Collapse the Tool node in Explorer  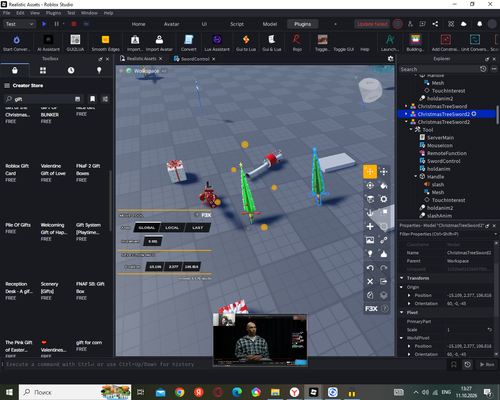[411, 129]
